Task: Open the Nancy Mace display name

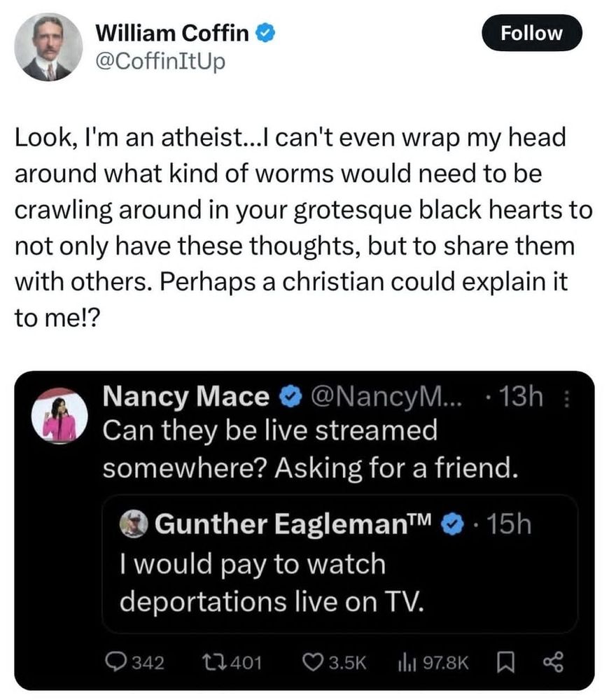Action: pos(186,399)
